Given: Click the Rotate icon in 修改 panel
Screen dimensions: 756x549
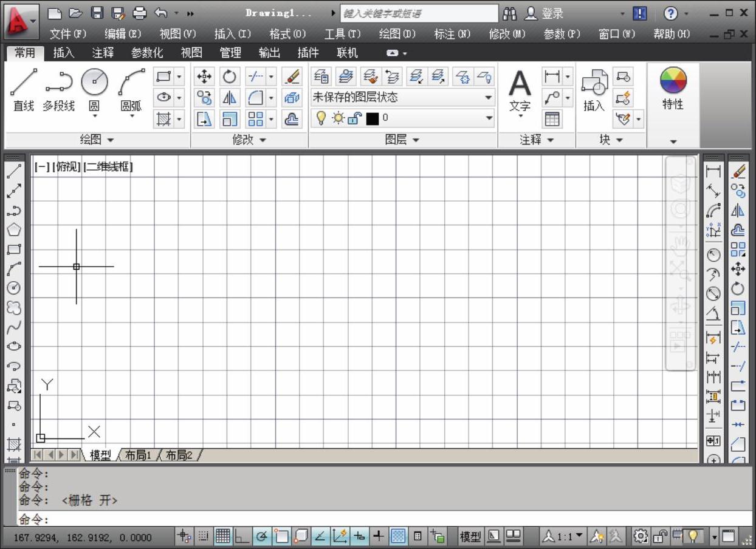Looking at the screenshot, I should tap(229, 77).
